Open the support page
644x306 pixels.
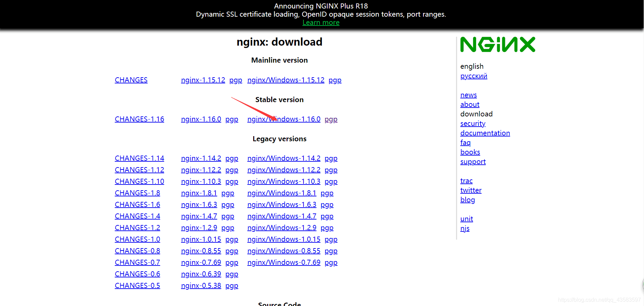[473, 162]
